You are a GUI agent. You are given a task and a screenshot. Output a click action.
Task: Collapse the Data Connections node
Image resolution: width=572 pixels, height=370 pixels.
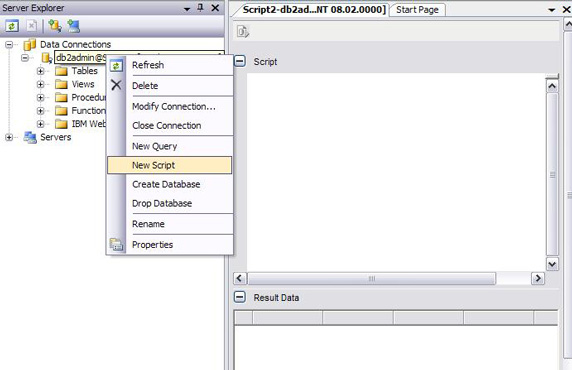(x=9, y=45)
